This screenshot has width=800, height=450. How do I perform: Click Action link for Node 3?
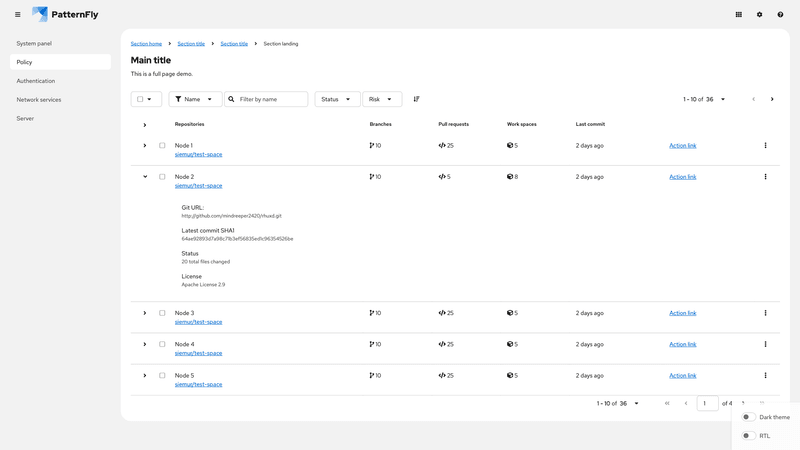coord(683,313)
